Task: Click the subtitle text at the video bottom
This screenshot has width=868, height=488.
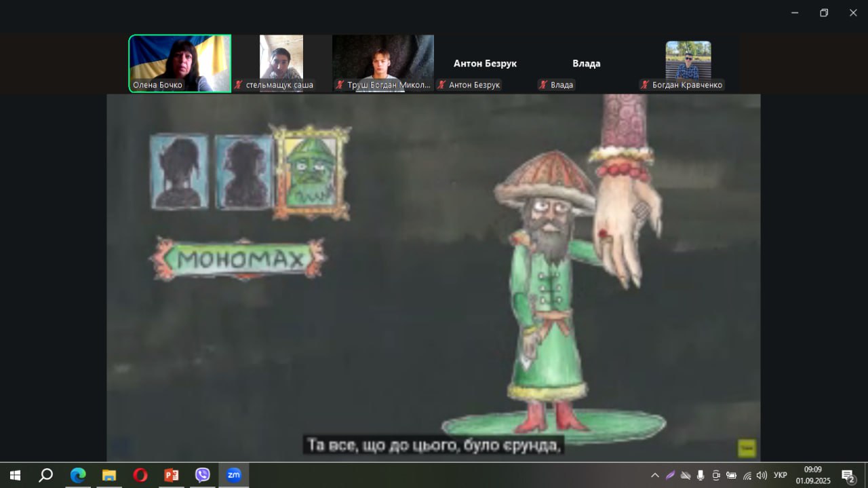Action: pyautogui.click(x=434, y=445)
